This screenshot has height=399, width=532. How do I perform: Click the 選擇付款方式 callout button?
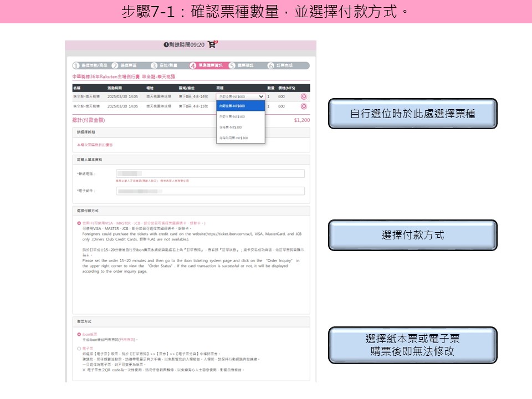412,235
